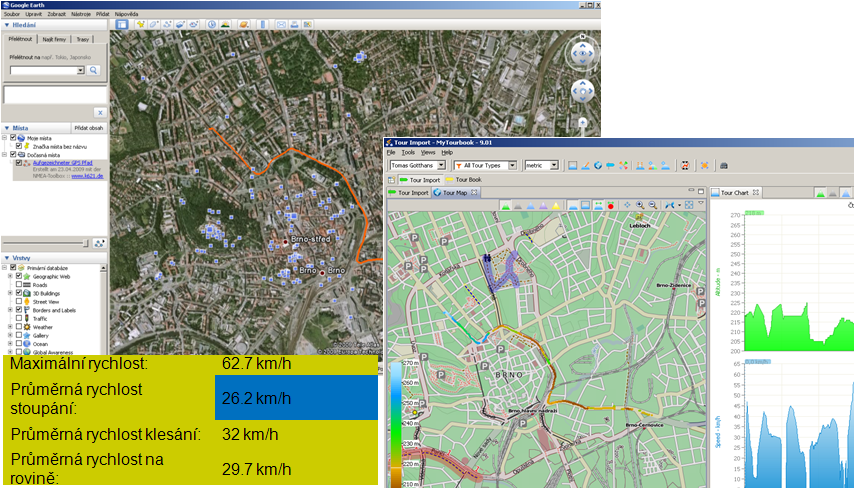Click the printer icon in MyTourbook toolbar

click(x=724, y=166)
